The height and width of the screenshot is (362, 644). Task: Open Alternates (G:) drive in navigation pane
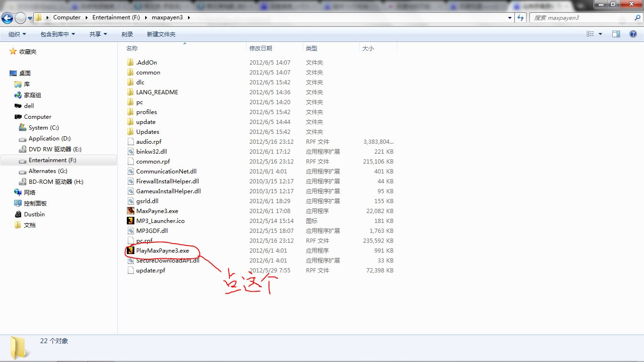pos(48,171)
